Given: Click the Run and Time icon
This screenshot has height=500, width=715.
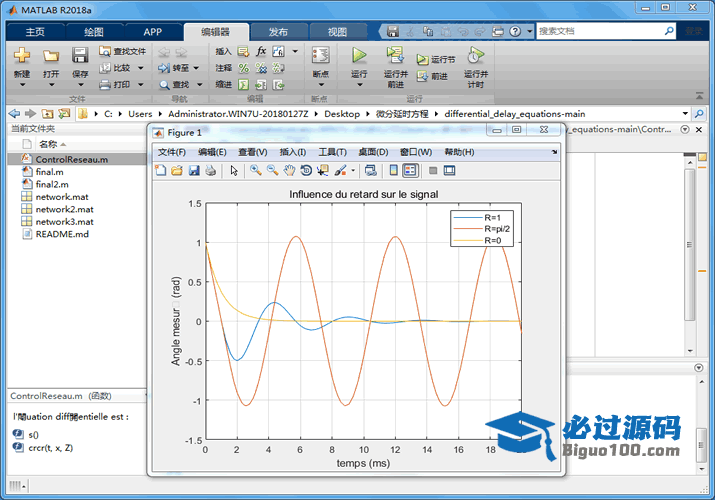Looking at the screenshot, I should click(475, 56).
